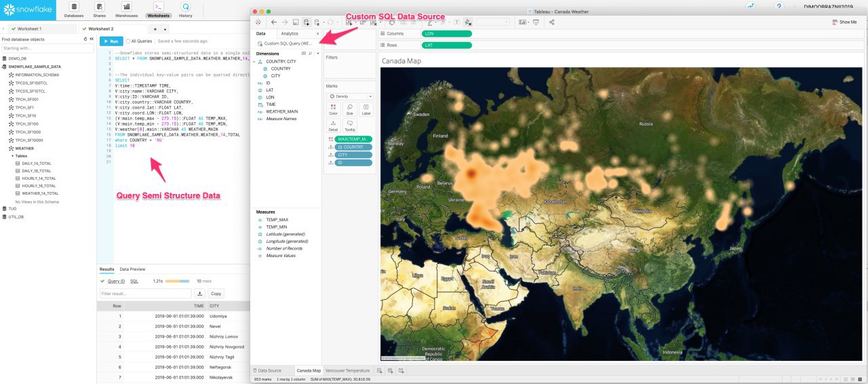Open the Tooltip mark card
Image resolution: width=868 pixels, height=384 pixels.
coord(350,126)
